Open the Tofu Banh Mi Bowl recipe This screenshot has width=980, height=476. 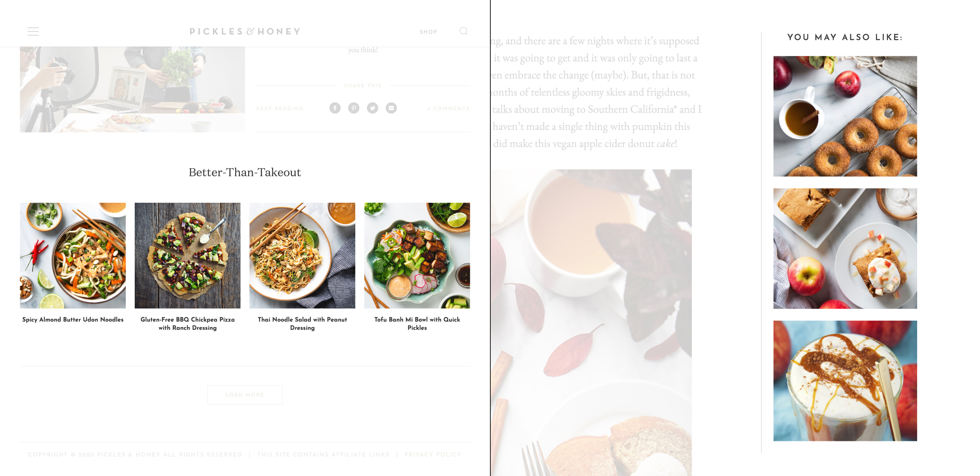click(416, 255)
